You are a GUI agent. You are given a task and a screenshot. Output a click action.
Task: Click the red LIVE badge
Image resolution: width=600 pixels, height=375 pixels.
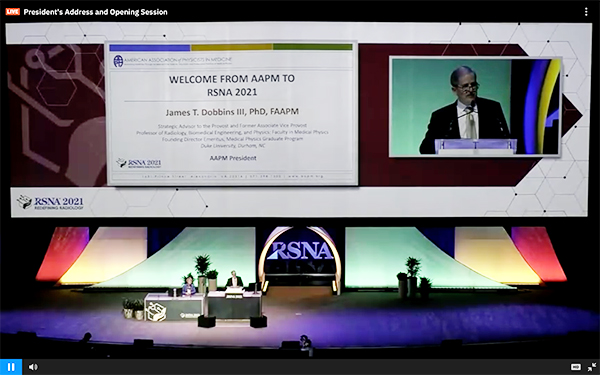click(13, 12)
